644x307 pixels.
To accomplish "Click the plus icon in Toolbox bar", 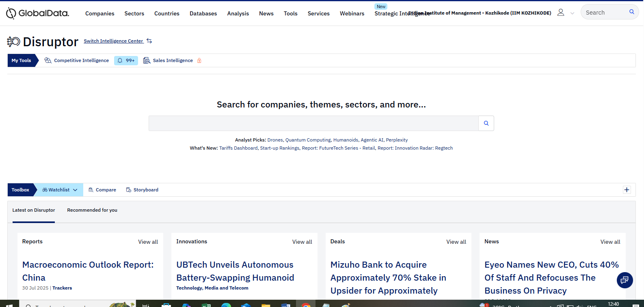I will click(x=627, y=190).
